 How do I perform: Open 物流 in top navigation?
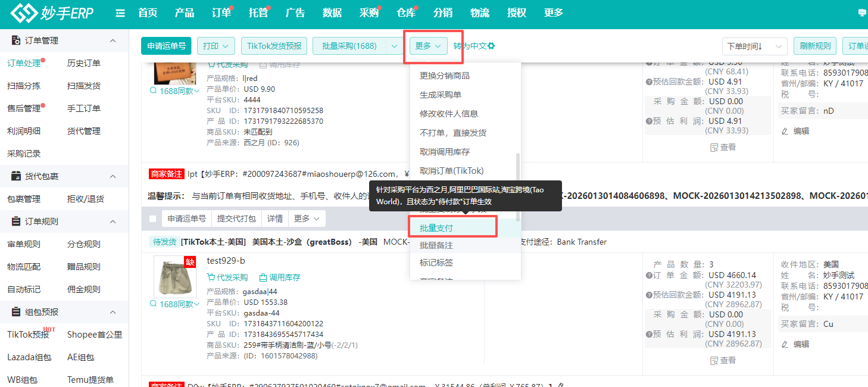tap(480, 13)
